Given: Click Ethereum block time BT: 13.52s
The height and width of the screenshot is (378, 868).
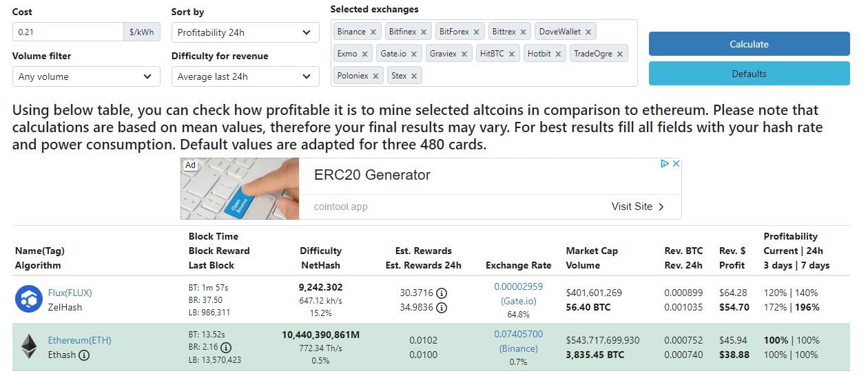Looking at the screenshot, I should click(x=207, y=335).
